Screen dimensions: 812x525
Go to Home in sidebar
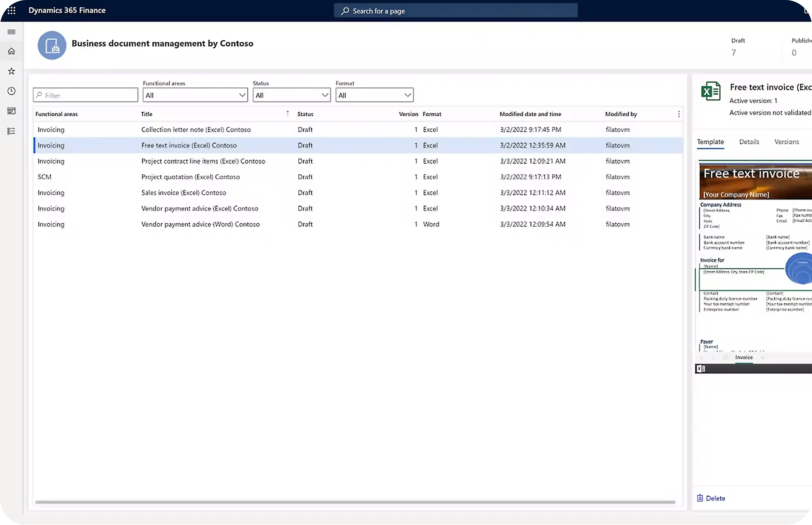pyautogui.click(x=11, y=51)
